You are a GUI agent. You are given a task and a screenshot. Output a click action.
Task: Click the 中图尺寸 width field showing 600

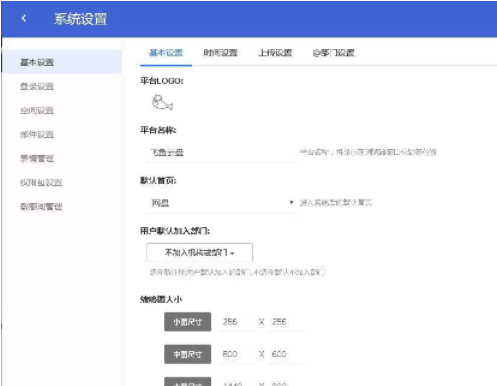237,354
